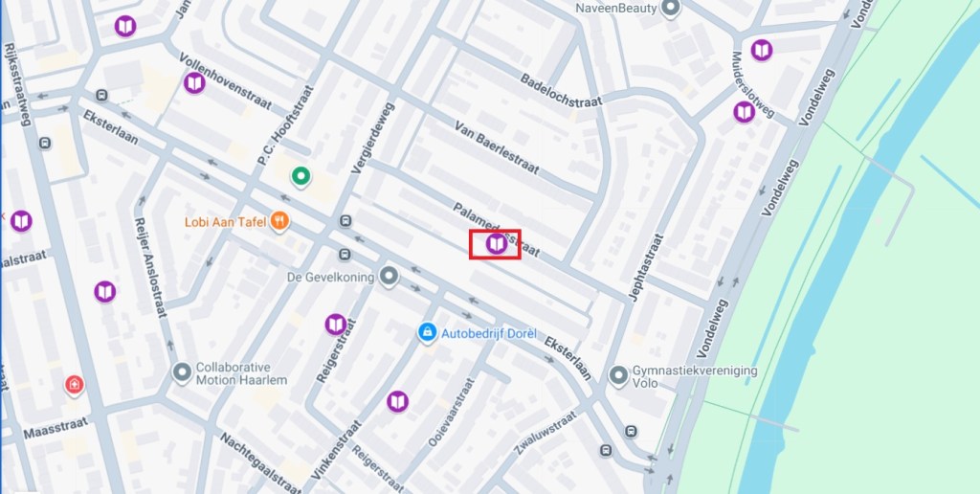Click the bus stop below Gymnastiekvereniging Volo
This screenshot has height=494, width=980.
tap(631, 432)
